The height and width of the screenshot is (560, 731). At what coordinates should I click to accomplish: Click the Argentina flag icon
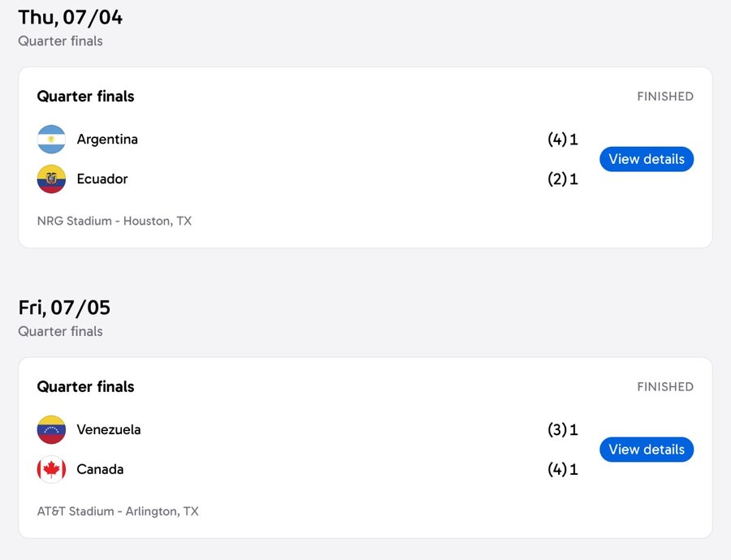(51, 140)
